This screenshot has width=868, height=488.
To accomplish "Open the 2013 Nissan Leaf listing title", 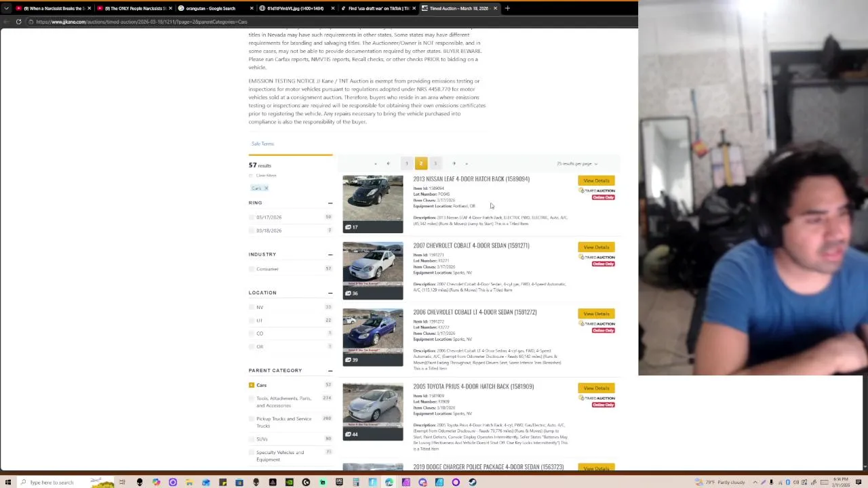I will (471, 179).
